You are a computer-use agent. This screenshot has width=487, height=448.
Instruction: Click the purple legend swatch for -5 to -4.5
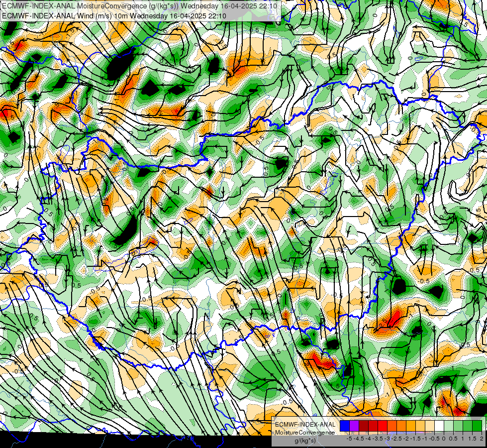tap(354, 426)
